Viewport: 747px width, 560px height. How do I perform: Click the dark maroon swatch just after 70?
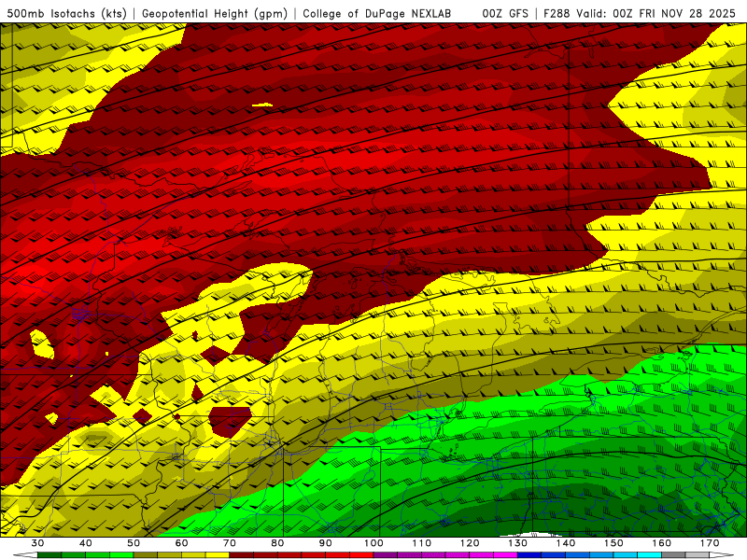[242, 555]
